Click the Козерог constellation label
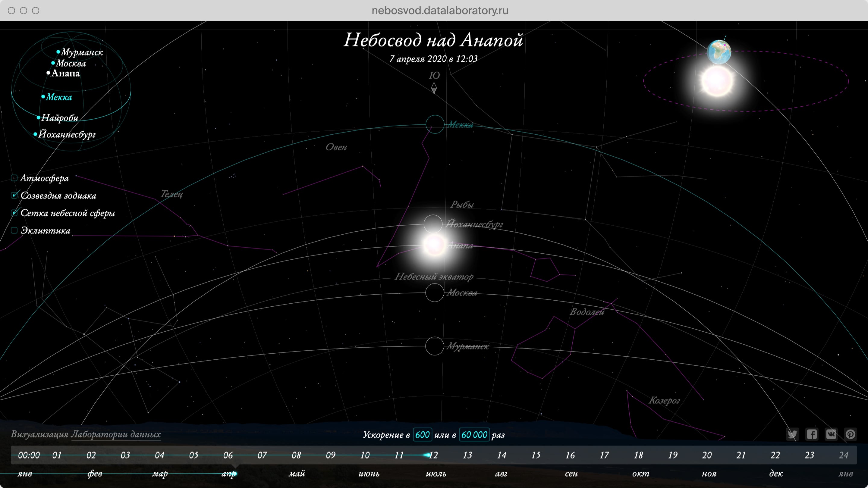 (664, 400)
